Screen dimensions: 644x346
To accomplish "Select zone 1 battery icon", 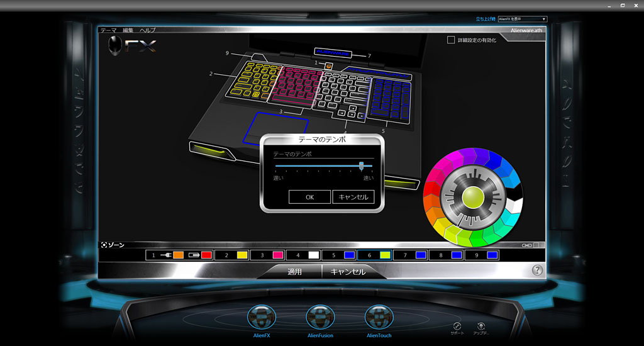I will click(194, 255).
